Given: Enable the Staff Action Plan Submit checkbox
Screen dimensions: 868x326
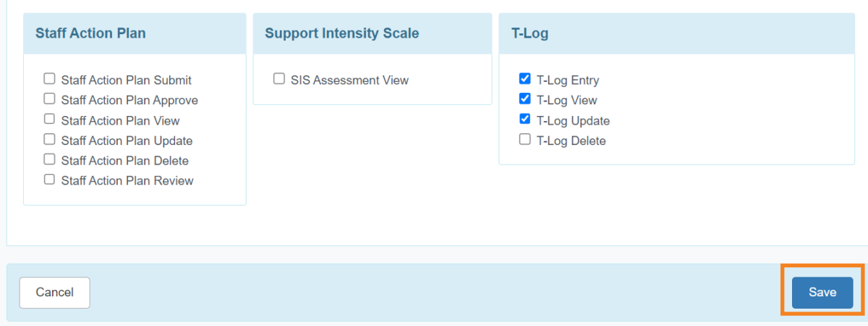Looking at the screenshot, I should click(x=50, y=79).
